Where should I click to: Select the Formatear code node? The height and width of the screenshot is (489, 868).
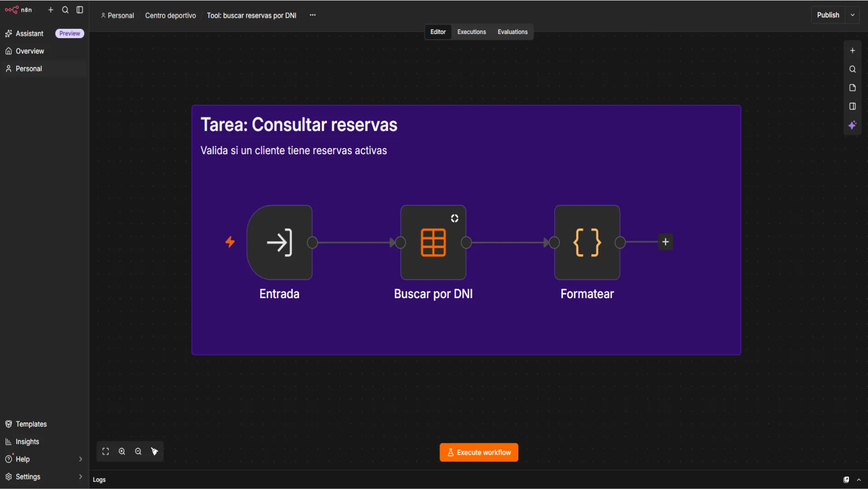(x=587, y=242)
